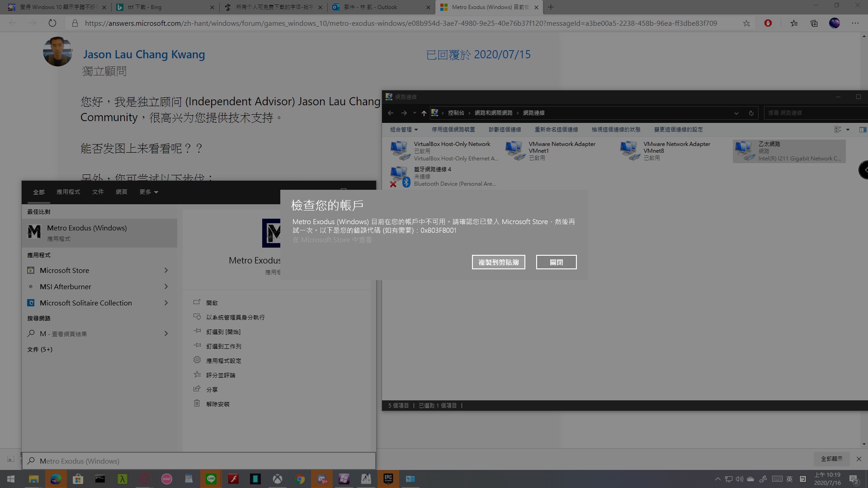
Task: Open the Windows Start button
Action: (11, 479)
